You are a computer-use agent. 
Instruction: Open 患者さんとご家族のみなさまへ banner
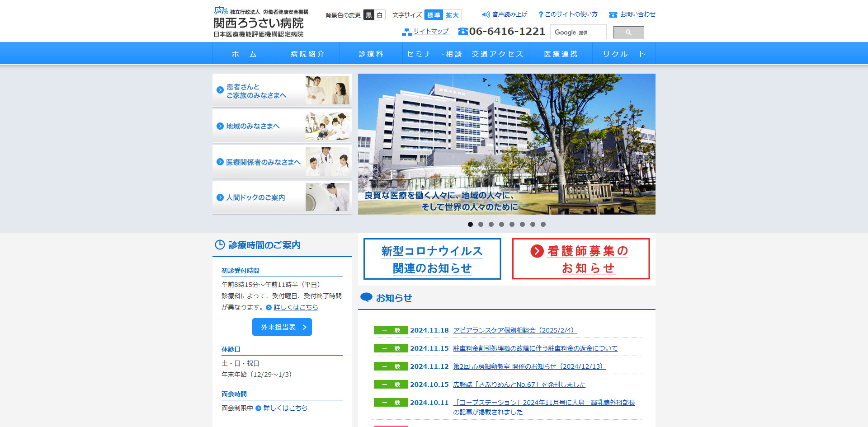click(x=282, y=90)
